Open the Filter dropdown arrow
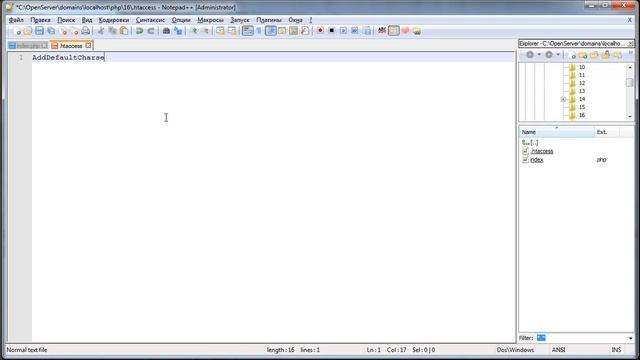Viewport: 640px width, 360px height. pyautogui.click(x=631, y=338)
